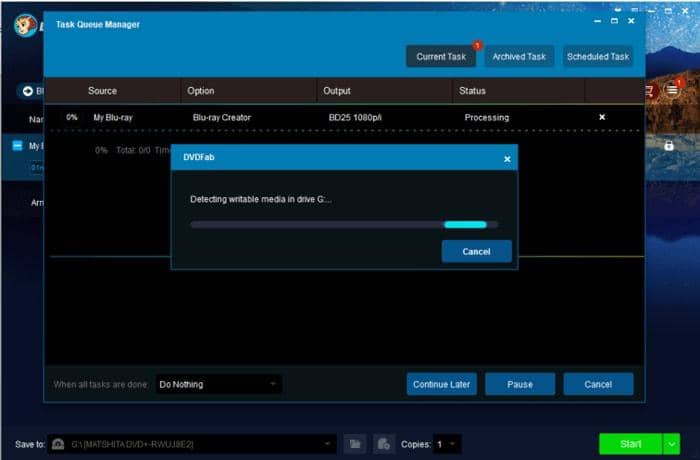Click the shopping cart icon in main window
The width and height of the screenshot is (700, 460).
[x=649, y=91]
